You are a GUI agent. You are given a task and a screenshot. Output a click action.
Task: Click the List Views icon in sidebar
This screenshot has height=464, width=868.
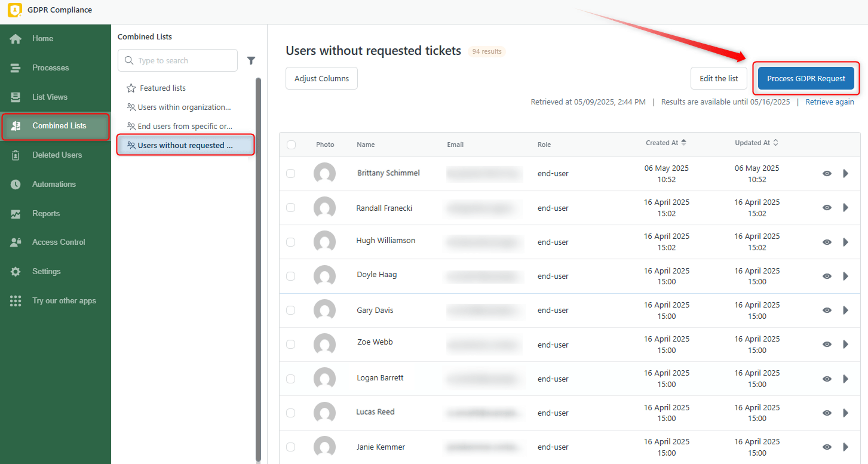tap(16, 97)
